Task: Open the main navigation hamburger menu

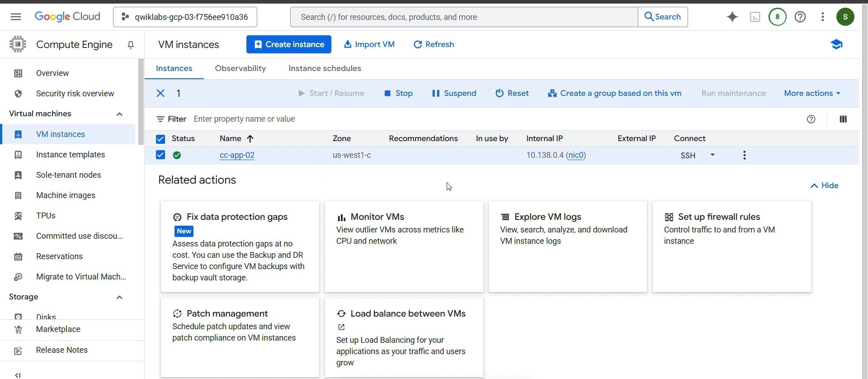Action: click(x=16, y=17)
